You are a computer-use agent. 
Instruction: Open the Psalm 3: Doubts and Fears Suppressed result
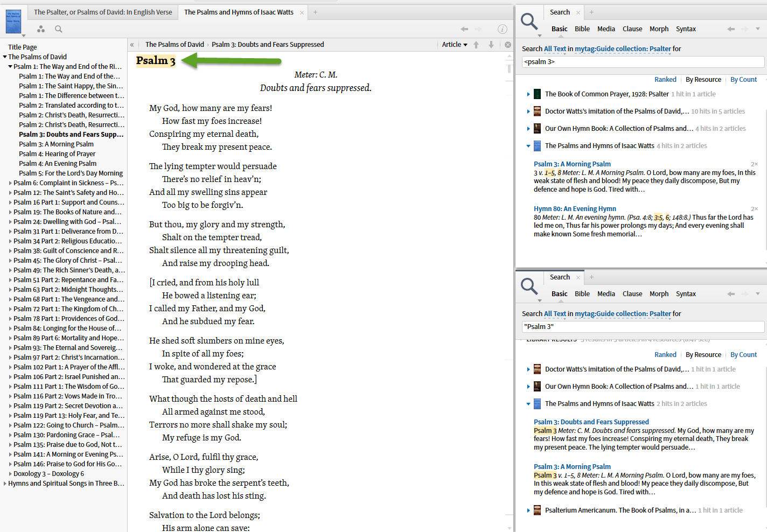[x=591, y=422]
